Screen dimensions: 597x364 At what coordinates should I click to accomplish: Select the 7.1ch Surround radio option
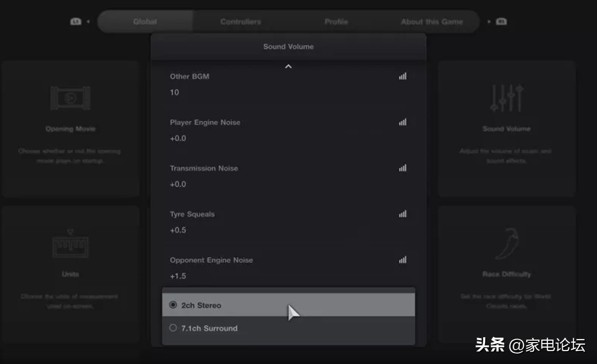pyautogui.click(x=289, y=328)
